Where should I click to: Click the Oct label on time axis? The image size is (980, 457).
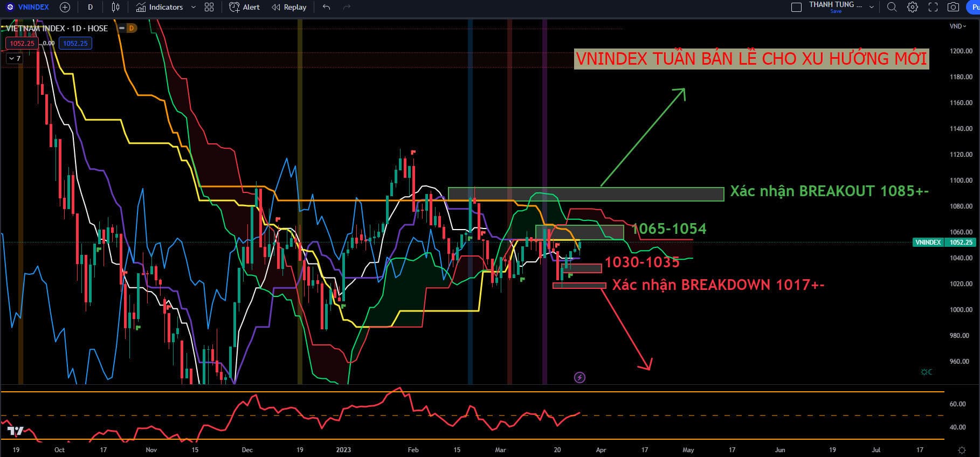click(x=59, y=450)
